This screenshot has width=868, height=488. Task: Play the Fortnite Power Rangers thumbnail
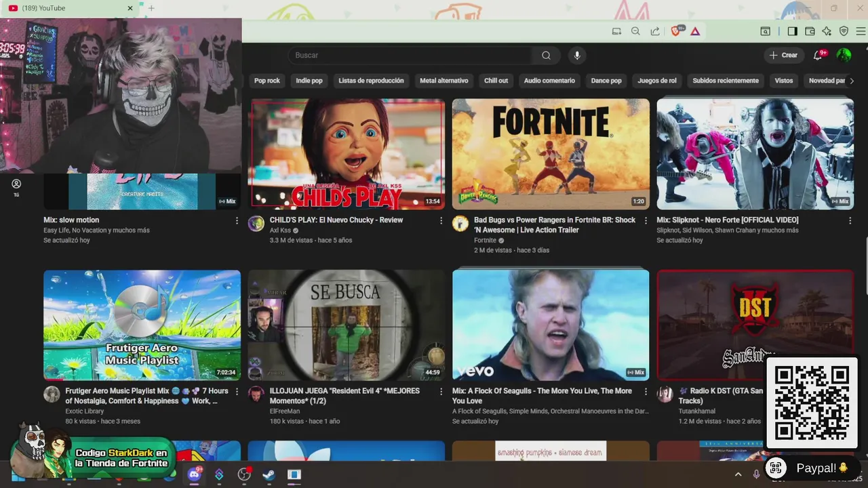pyautogui.click(x=551, y=154)
